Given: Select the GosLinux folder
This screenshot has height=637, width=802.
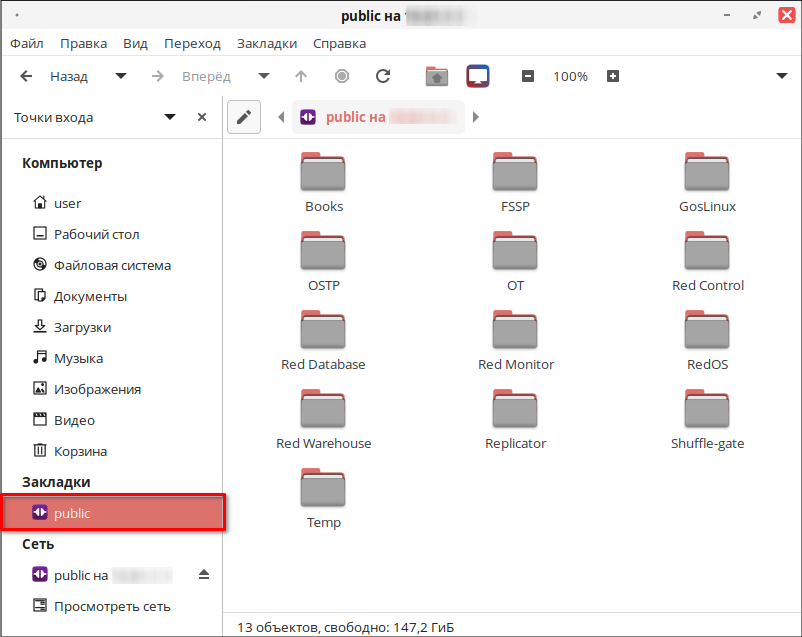Looking at the screenshot, I should [x=707, y=183].
